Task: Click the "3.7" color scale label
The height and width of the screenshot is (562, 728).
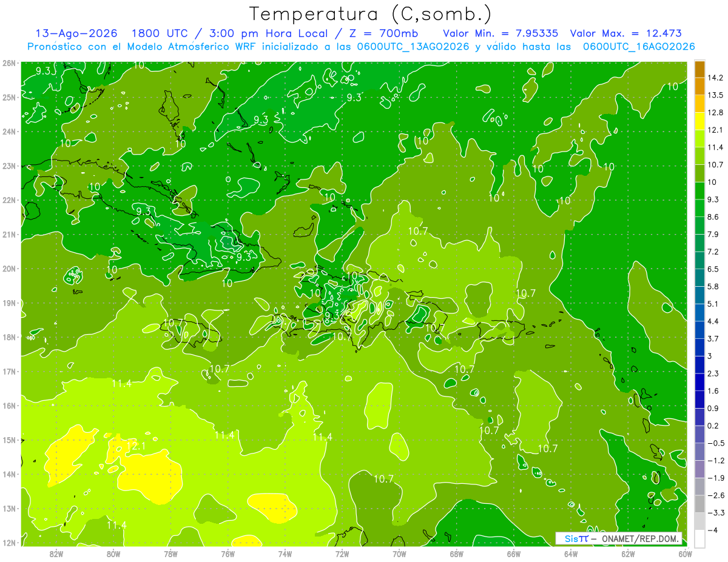Action: tap(713, 339)
